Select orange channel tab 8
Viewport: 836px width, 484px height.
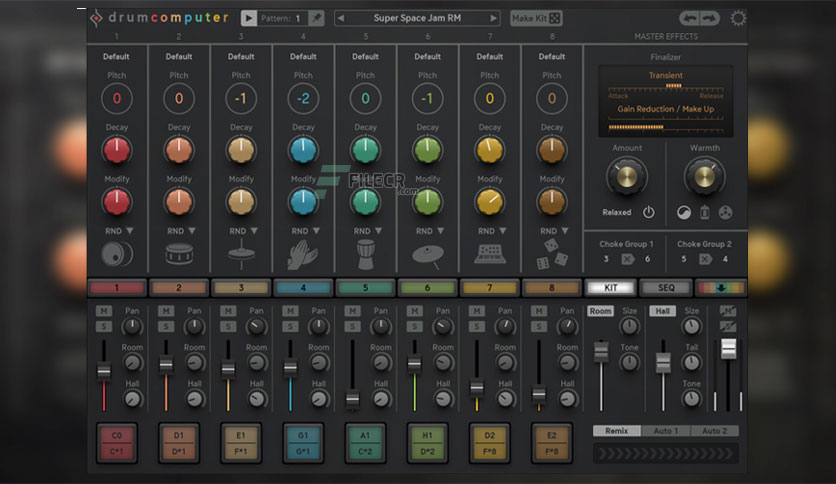tap(552, 288)
